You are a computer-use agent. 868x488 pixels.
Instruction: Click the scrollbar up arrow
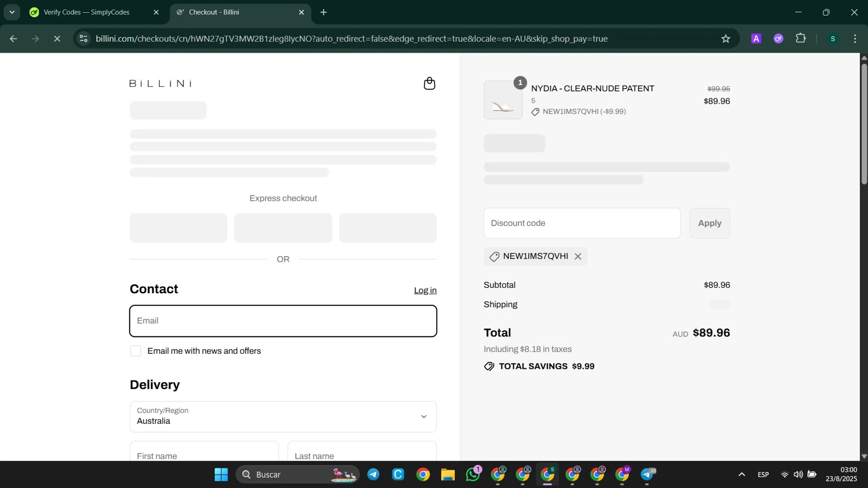[x=864, y=57]
